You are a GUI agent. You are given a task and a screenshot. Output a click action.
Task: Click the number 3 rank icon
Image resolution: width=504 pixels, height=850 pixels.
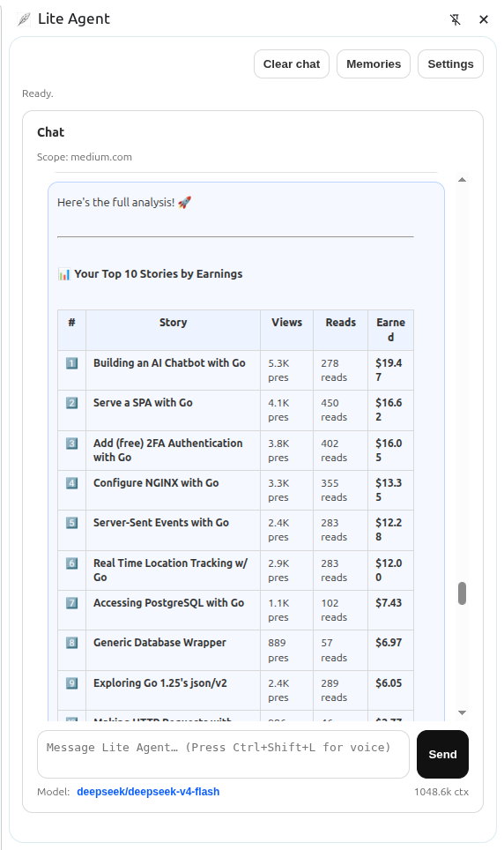pos(71,444)
